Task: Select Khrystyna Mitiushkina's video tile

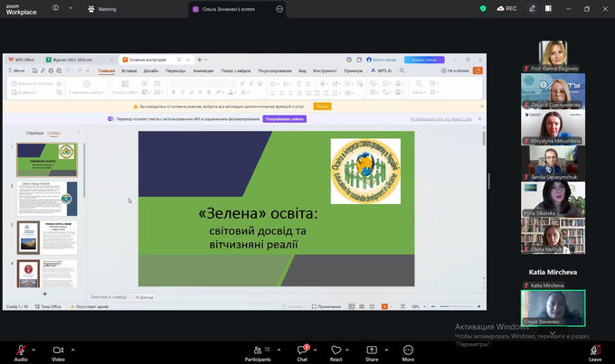Action: point(553,126)
